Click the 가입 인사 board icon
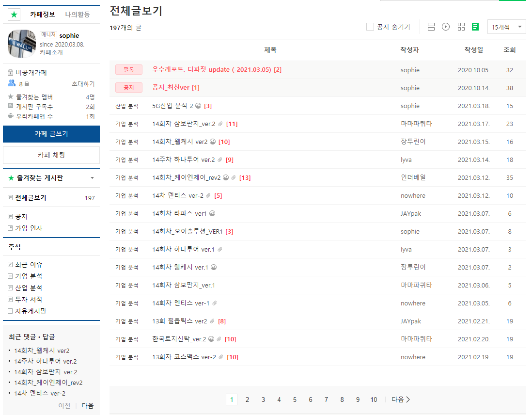 [10, 228]
